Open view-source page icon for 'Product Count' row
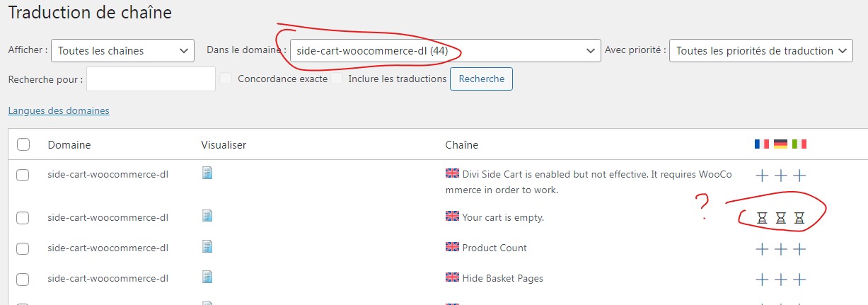 tap(207, 246)
